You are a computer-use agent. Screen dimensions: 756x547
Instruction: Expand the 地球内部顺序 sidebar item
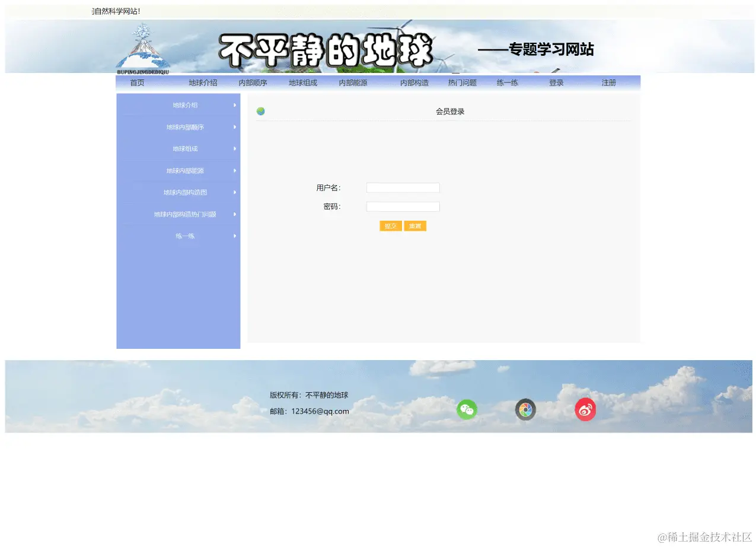pos(186,127)
